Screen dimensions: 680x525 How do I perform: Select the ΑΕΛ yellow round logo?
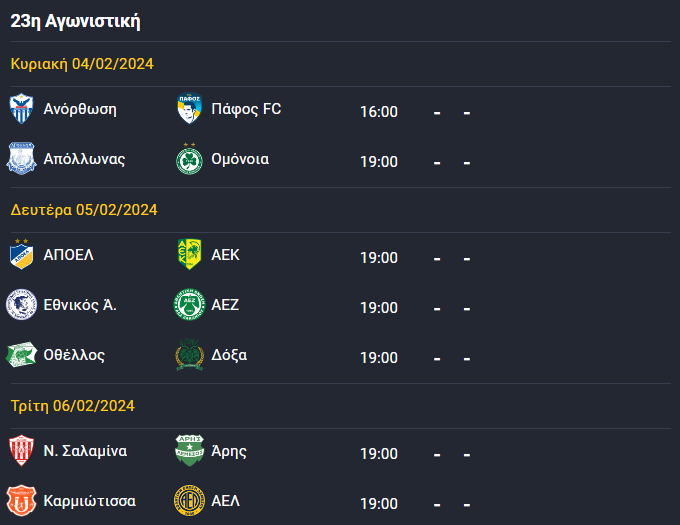tap(190, 501)
